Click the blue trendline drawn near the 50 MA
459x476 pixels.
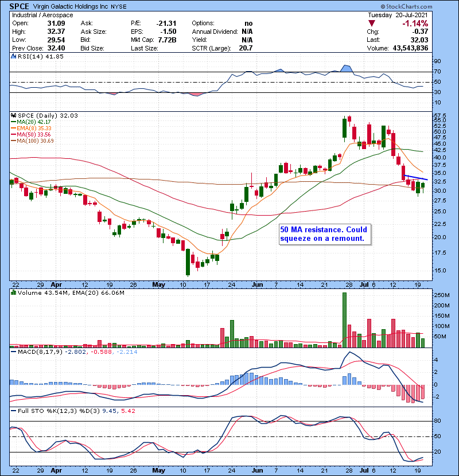tap(415, 178)
